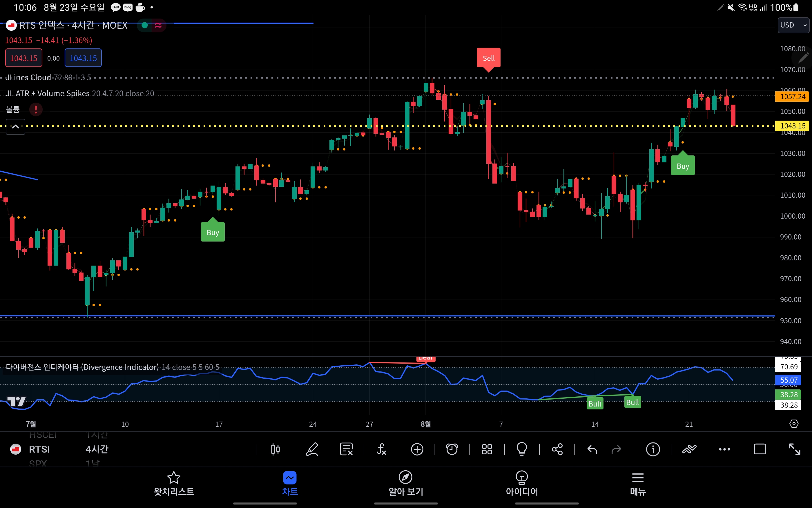
Task: Tap the volume indicator red warning icon
Action: 36,109
